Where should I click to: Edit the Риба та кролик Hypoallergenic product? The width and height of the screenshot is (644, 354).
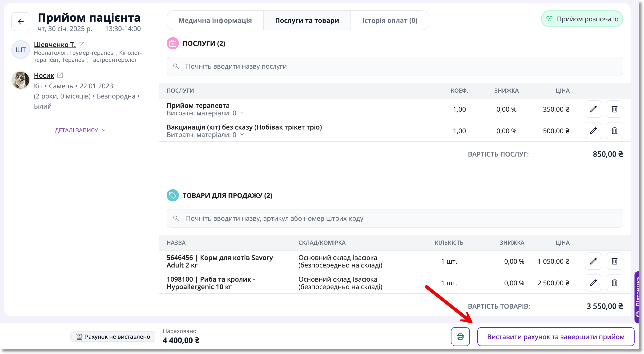593,283
